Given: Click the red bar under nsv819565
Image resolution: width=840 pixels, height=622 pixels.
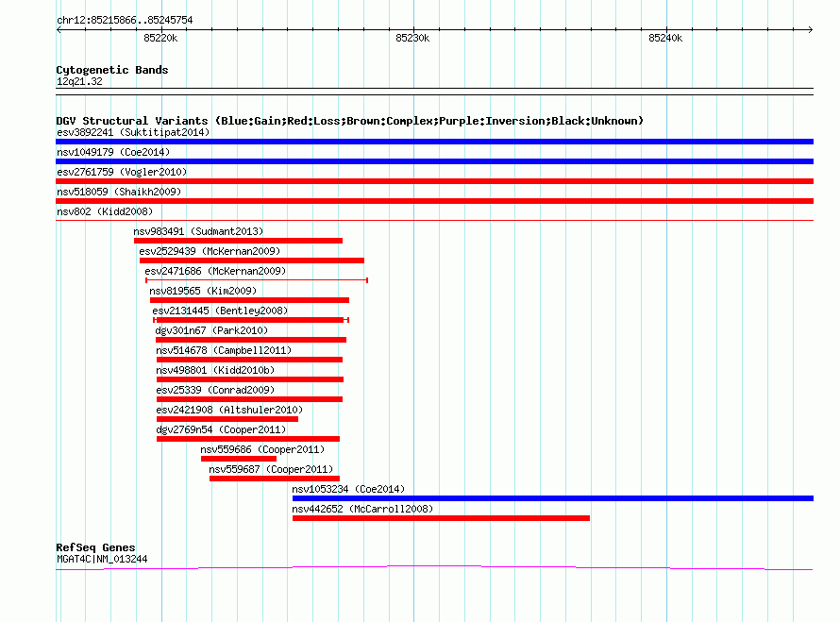Looking at the screenshot, I should click(250, 300).
